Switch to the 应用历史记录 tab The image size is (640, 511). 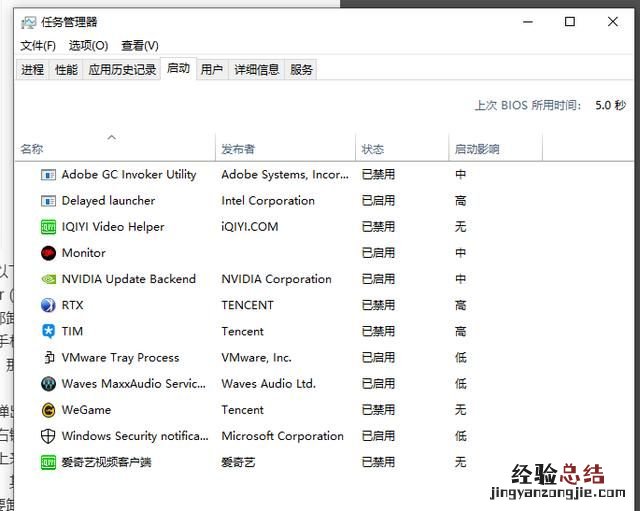(122, 70)
